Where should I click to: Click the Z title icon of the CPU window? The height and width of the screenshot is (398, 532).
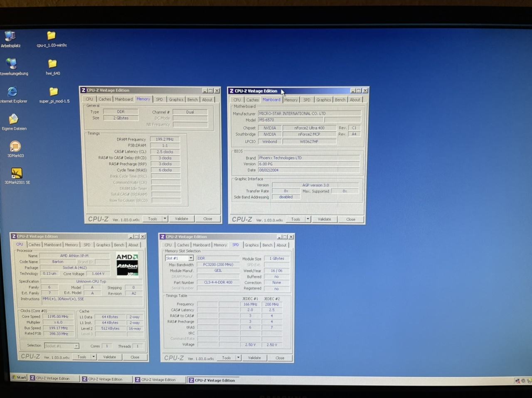(x=14, y=236)
